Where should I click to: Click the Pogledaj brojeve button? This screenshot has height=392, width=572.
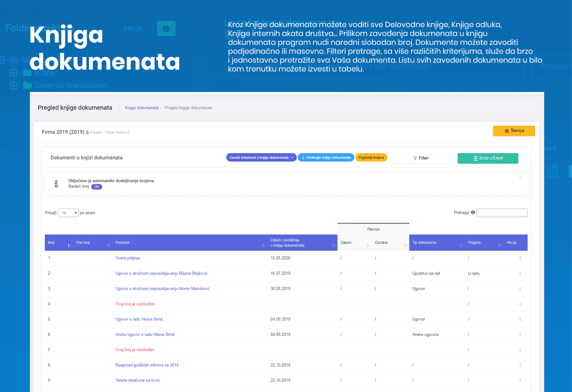(371, 158)
